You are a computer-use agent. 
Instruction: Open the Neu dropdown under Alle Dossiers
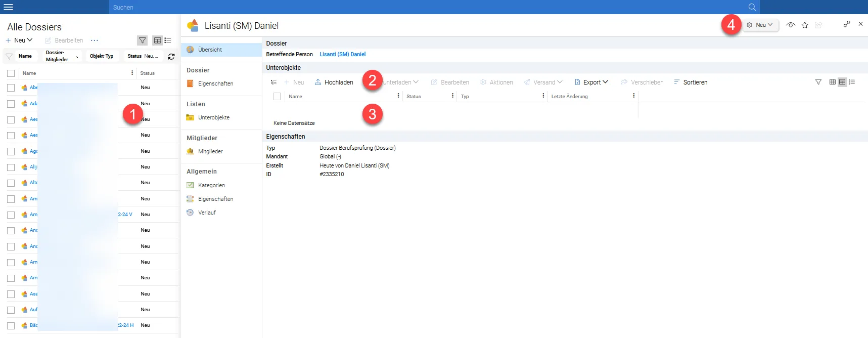click(19, 40)
